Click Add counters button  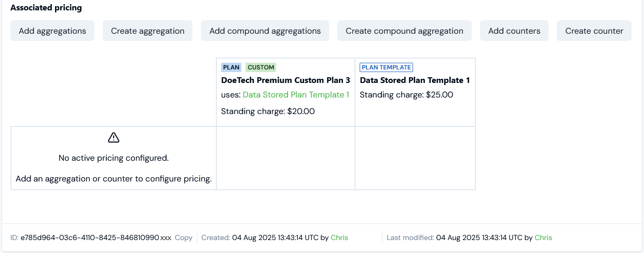tap(514, 31)
